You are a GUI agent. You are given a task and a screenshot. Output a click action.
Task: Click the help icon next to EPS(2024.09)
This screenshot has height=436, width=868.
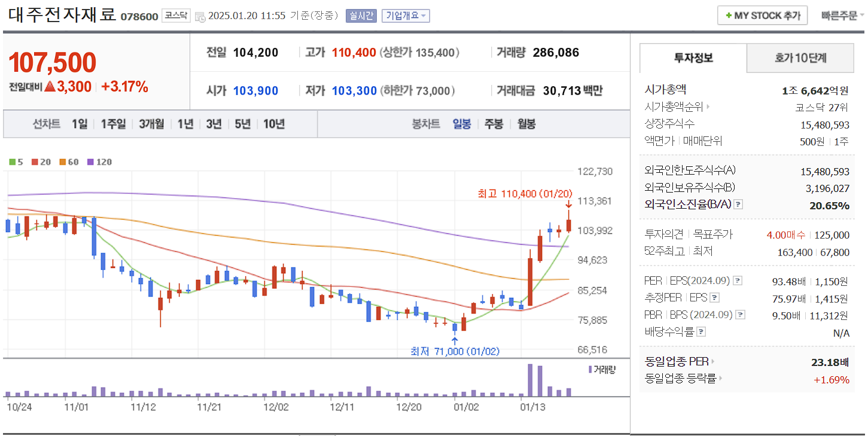click(x=736, y=281)
